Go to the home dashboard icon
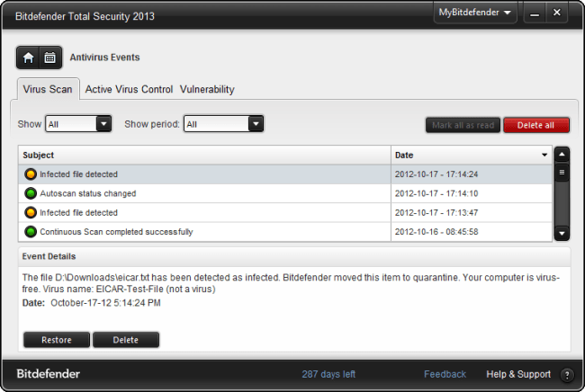The height and width of the screenshot is (392, 585). click(x=28, y=58)
